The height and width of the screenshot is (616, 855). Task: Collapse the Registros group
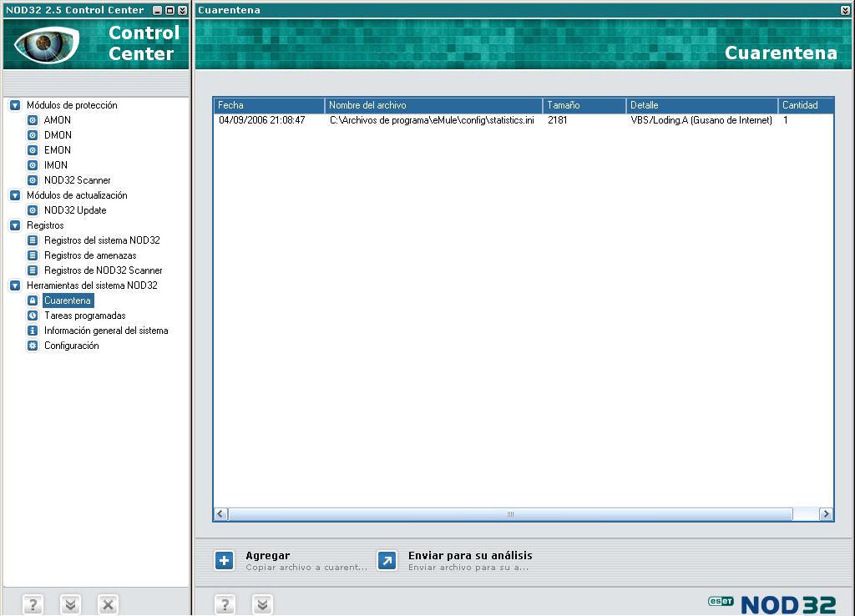pos(15,225)
